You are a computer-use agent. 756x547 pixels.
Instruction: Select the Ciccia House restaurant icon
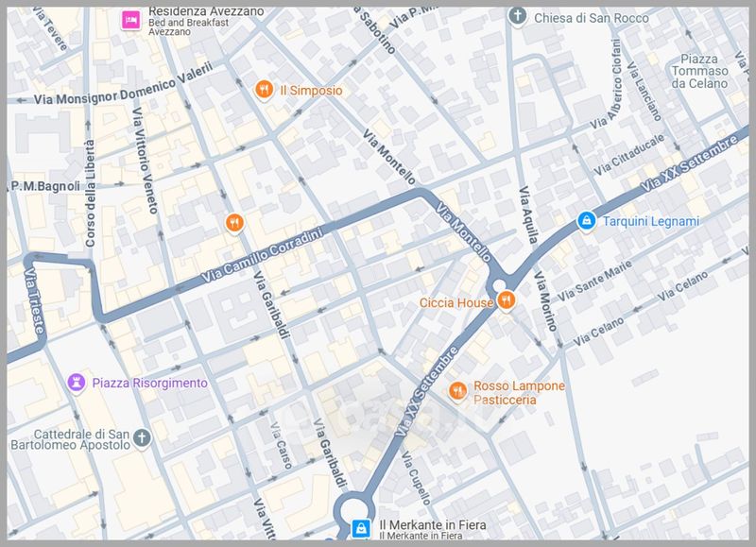coord(507,301)
